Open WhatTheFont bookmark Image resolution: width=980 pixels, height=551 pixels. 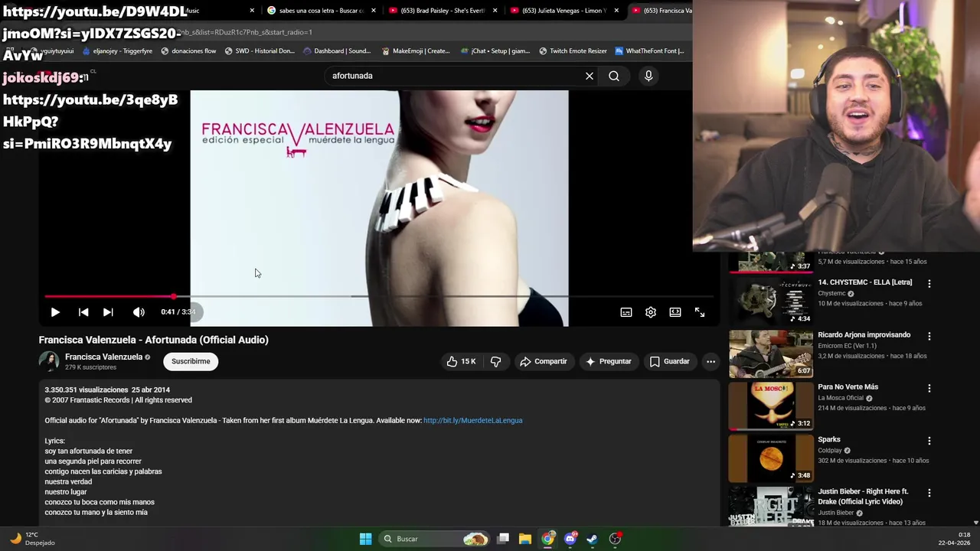(649, 51)
